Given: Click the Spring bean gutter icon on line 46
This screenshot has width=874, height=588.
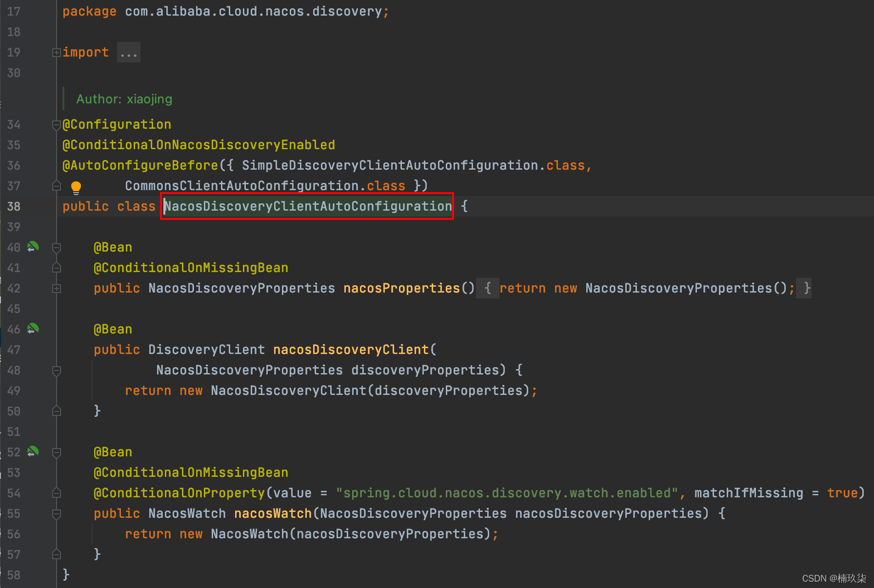Looking at the screenshot, I should click(33, 329).
